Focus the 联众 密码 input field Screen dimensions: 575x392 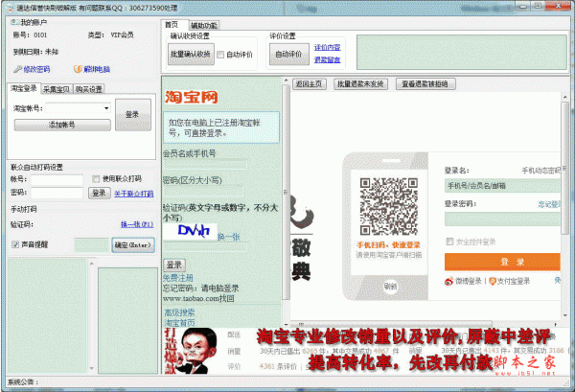pos(57,193)
